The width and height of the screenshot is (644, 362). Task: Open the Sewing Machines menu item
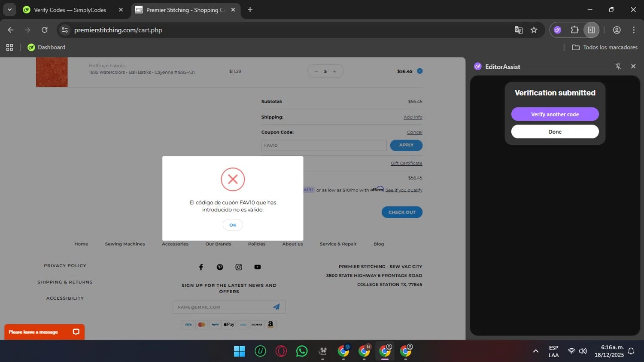(x=125, y=244)
